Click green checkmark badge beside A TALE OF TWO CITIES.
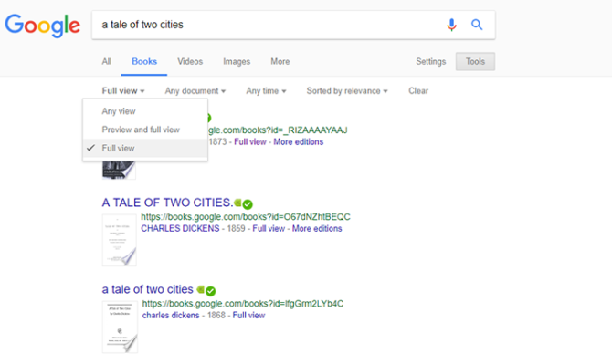 click(248, 203)
